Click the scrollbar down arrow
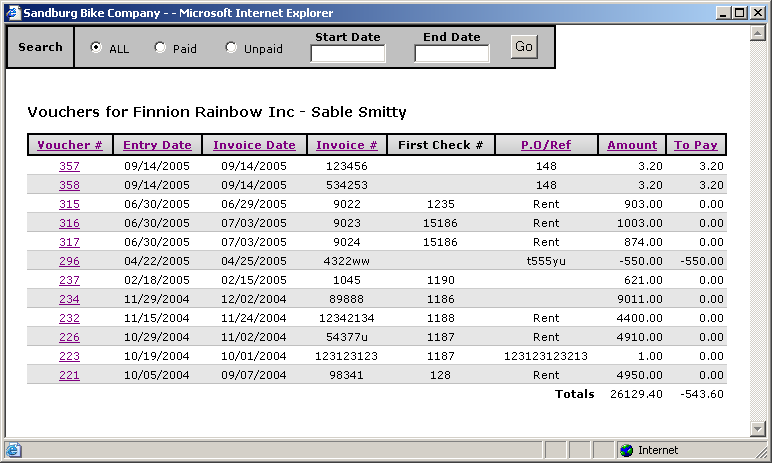This screenshot has width=772, height=463. [x=758, y=429]
